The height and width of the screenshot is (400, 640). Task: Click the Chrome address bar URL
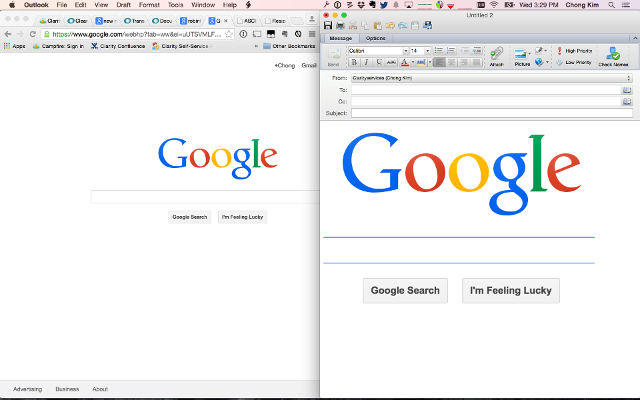[137, 34]
